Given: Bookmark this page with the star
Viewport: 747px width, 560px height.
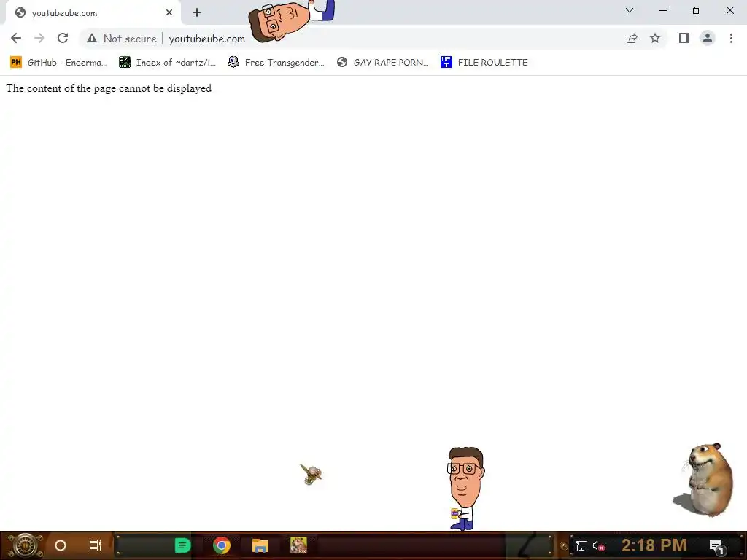Looking at the screenshot, I should tap(655, 38).
